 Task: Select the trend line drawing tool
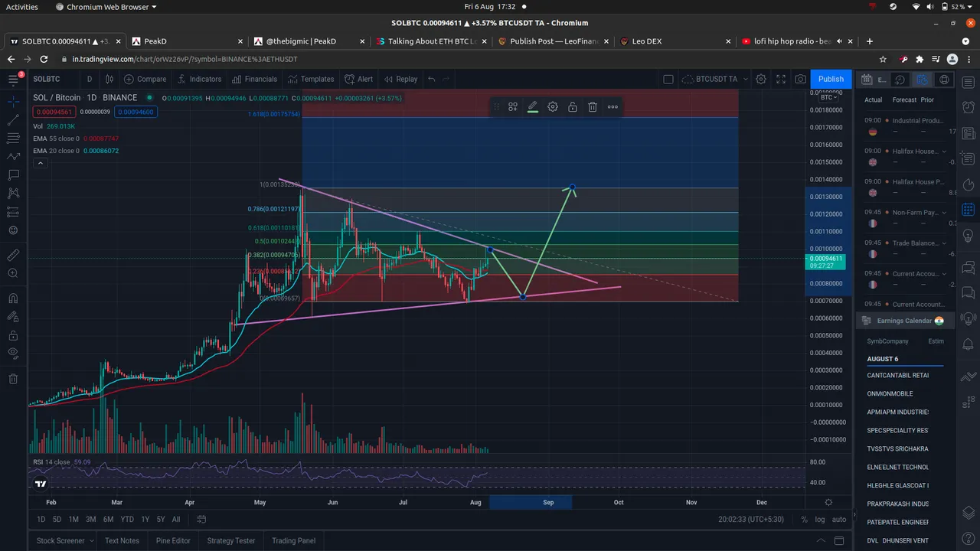[13, 119]
